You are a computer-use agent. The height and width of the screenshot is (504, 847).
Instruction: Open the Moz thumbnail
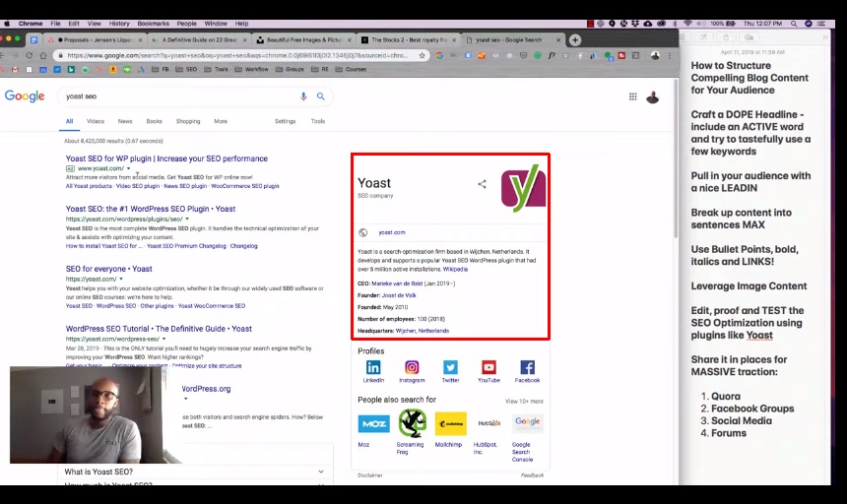pos(373,423)
